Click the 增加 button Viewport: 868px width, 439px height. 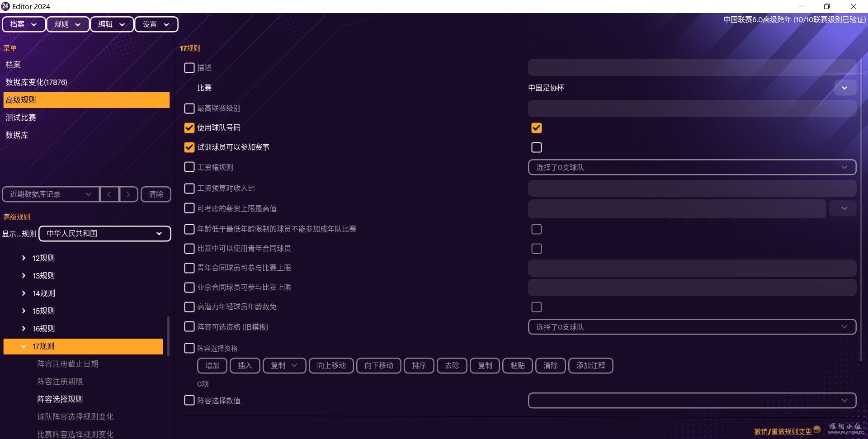tap(212, 365)
